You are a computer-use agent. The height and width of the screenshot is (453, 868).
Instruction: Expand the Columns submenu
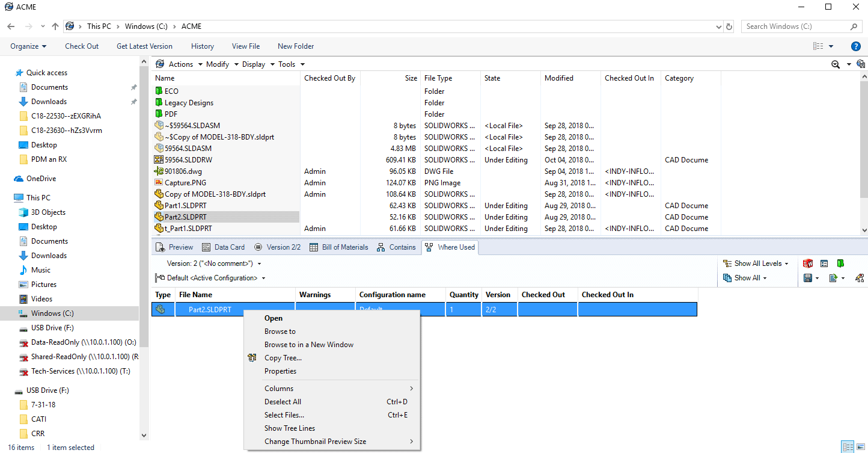[332, 389]
